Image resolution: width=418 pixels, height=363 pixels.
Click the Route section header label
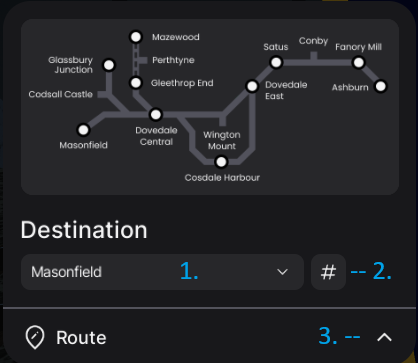coord(81,338)
